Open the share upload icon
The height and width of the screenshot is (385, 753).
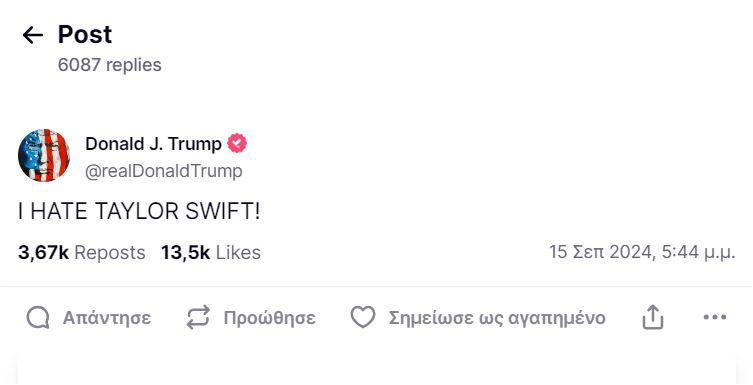653,317
